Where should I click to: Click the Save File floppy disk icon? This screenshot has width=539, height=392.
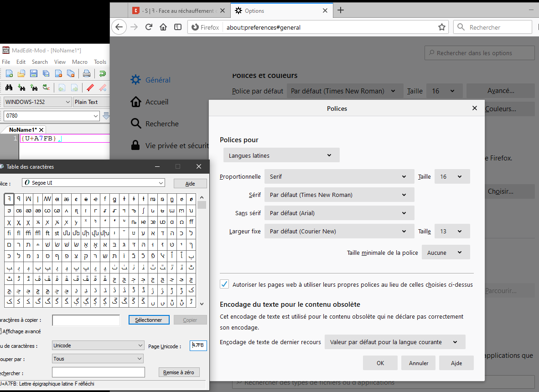click(x=34, y=74)
